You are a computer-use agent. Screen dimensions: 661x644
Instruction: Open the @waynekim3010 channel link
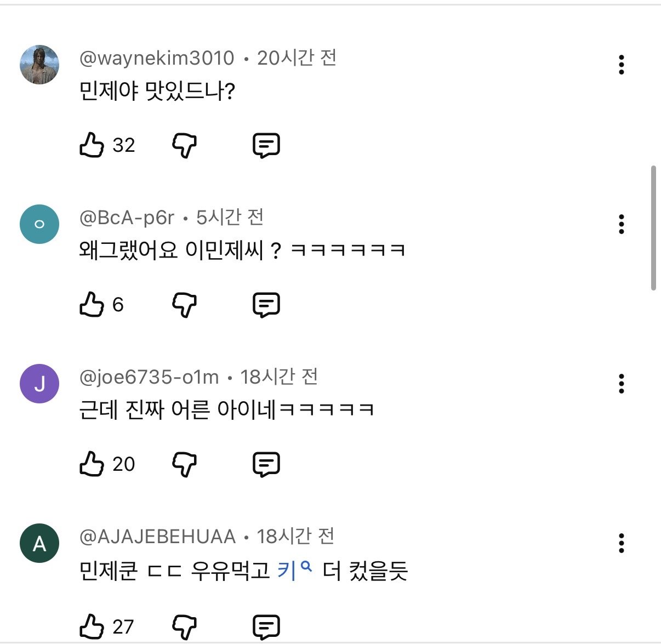(x=157, y=58)
